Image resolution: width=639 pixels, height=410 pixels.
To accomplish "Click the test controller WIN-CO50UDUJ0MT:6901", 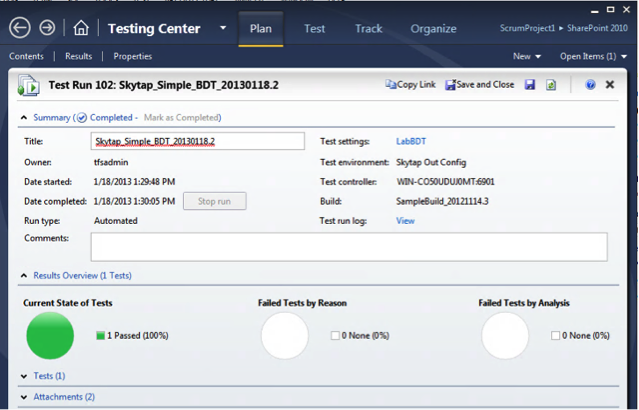I will (x=445, y=182).
